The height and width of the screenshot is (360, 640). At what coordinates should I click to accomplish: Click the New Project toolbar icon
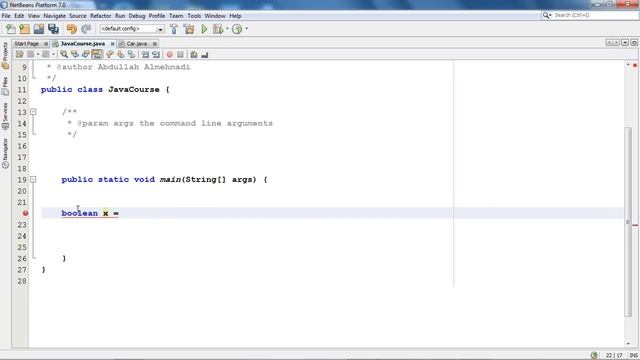24,29
